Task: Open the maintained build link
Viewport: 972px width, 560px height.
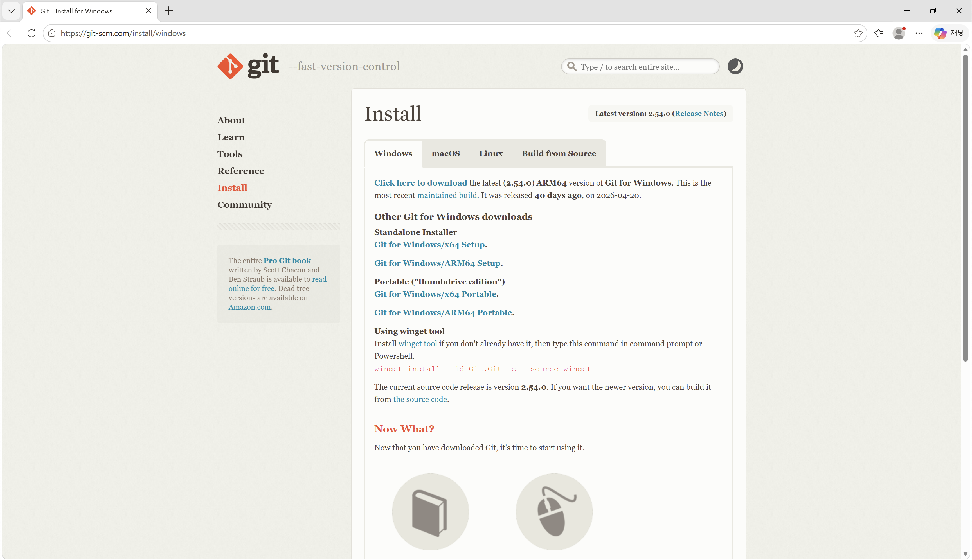Action: (447, 195)
